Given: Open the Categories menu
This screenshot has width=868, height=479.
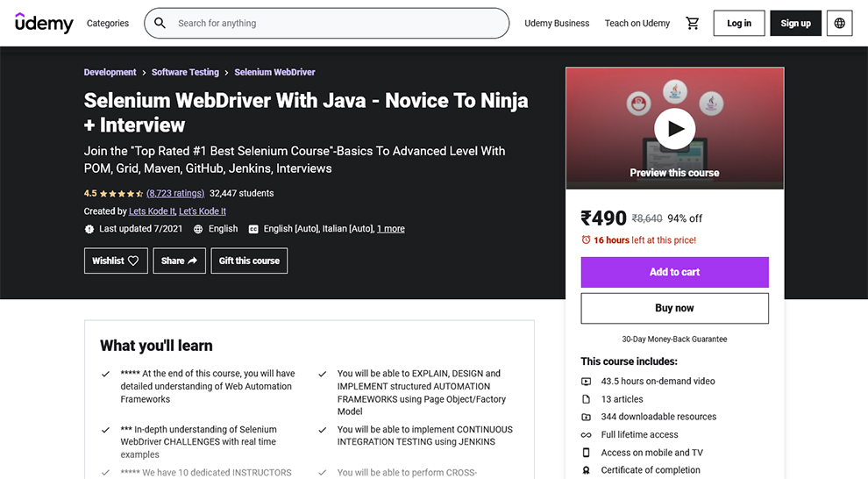Looking at the screenshot, I should click(108, 24).
